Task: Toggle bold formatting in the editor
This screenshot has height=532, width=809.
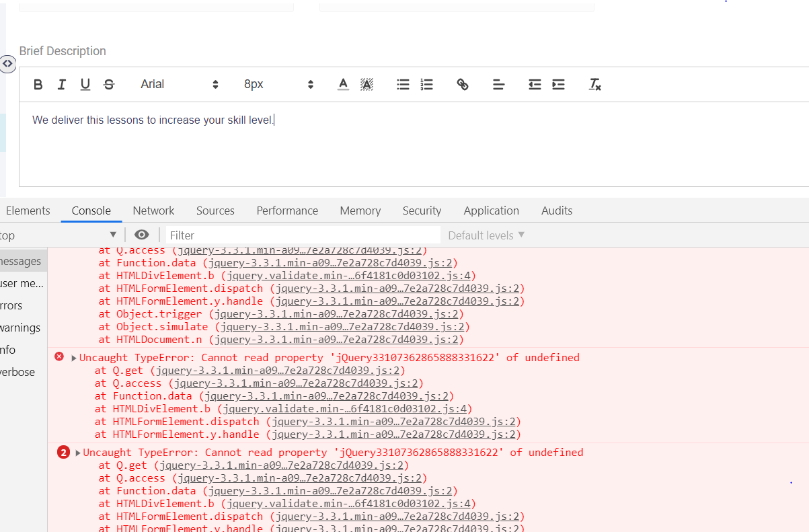Action: pyautogui.click(x=38, y=84)
